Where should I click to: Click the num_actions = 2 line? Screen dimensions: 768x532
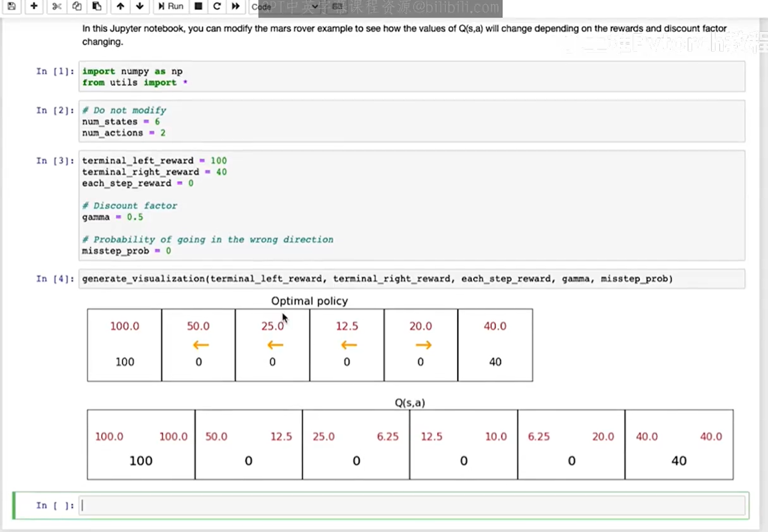click(123, 133)
